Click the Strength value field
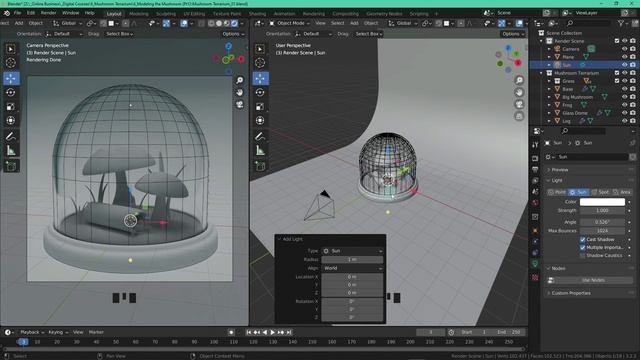The width and height of the screenshot is (640, 360). tap(602, 211)
